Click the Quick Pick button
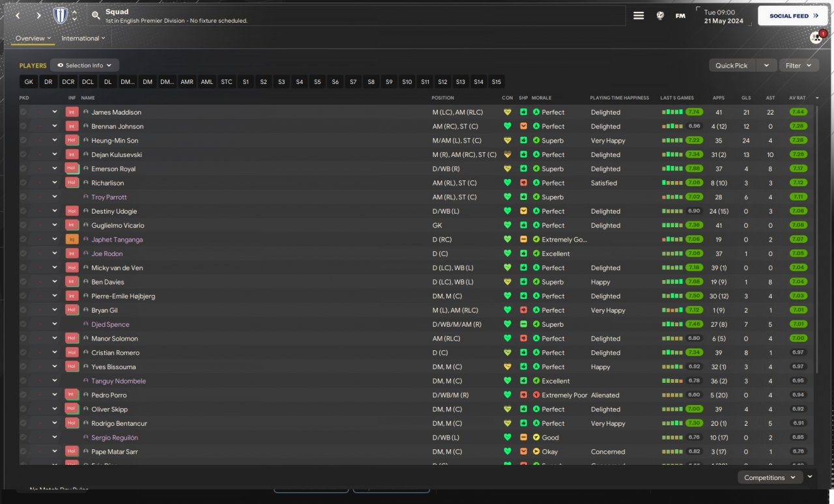The image size is (834, 504). (732, 65)
